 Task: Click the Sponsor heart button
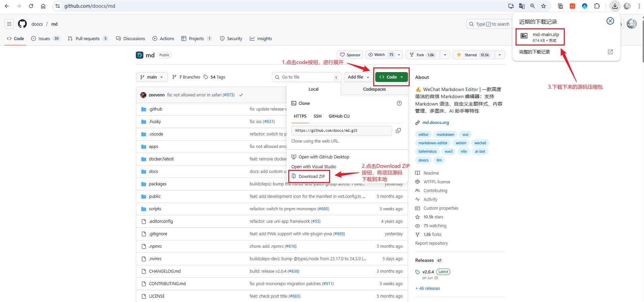tap(350, 55)
